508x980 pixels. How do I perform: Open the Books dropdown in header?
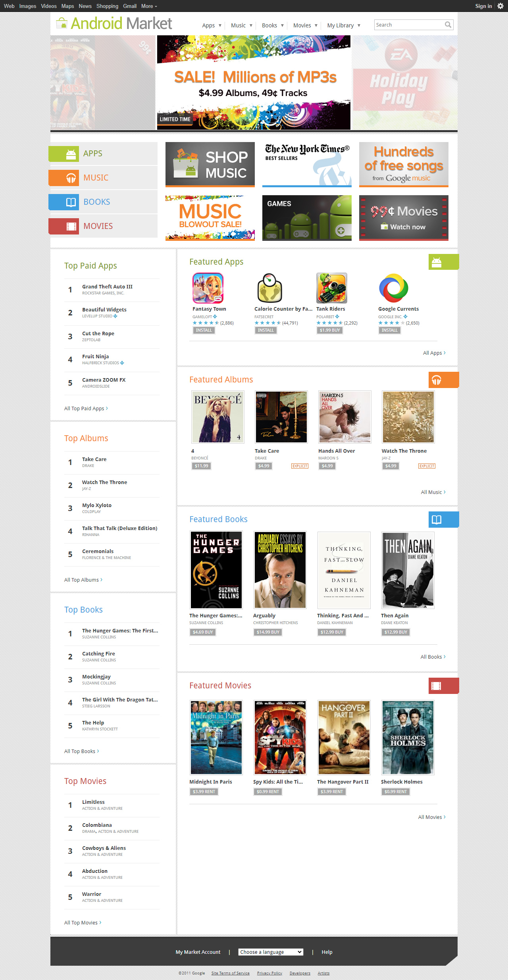tap(273, 25)
